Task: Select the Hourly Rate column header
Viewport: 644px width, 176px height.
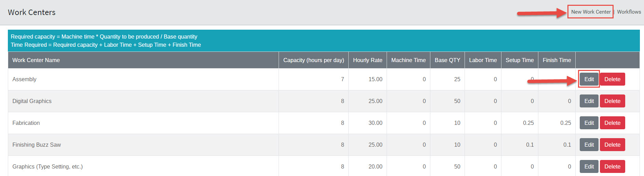Action: click(x=367, y=60)
